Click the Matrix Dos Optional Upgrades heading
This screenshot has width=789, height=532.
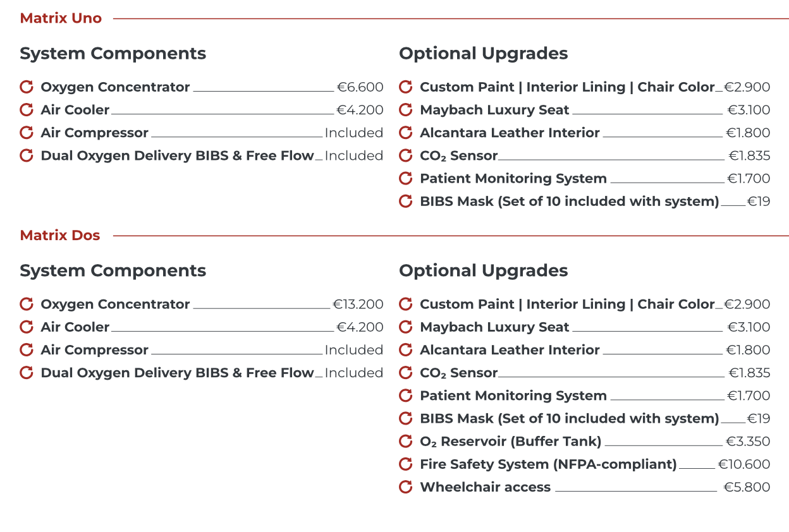coord(484,270)
